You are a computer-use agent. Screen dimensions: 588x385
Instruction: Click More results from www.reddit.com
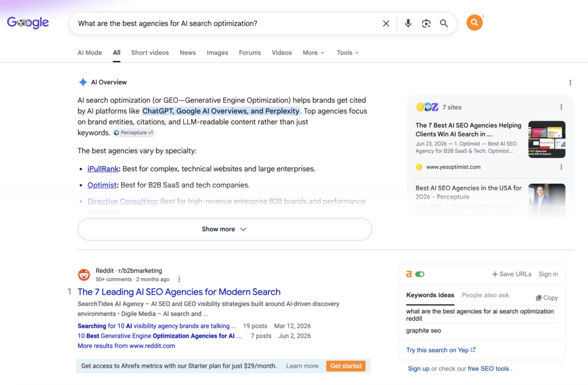tap(126, 345)
